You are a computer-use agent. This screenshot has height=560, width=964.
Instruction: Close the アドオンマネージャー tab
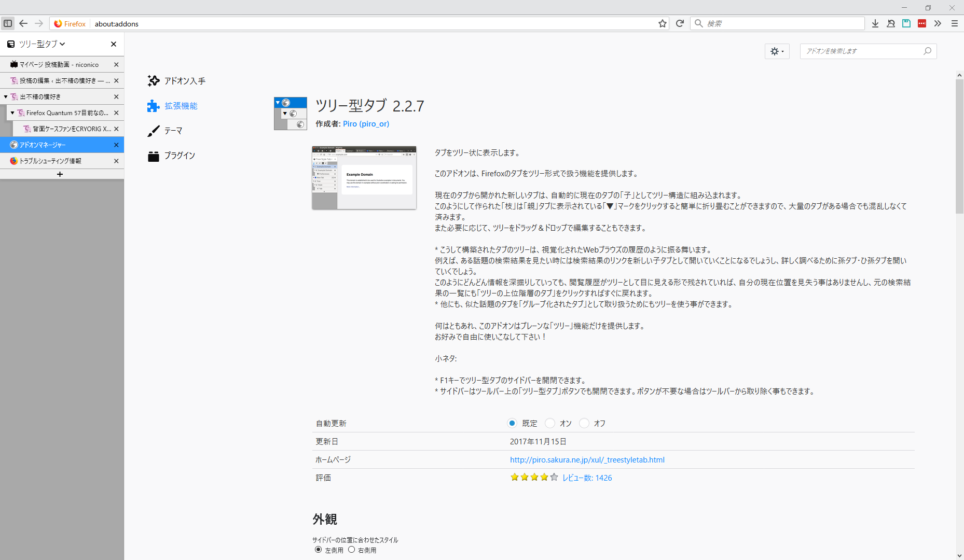[116, 145]
